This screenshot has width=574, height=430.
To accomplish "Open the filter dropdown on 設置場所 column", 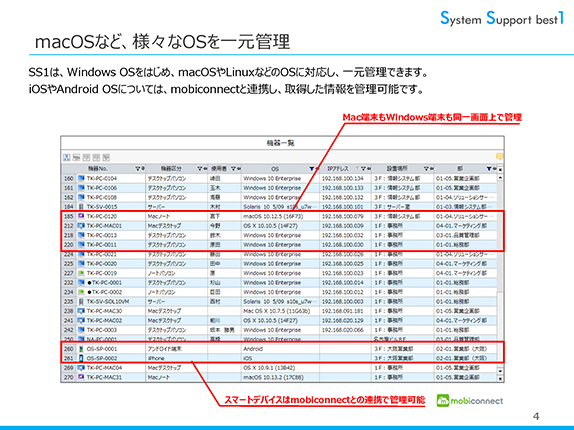I will (x=426, y=169).
